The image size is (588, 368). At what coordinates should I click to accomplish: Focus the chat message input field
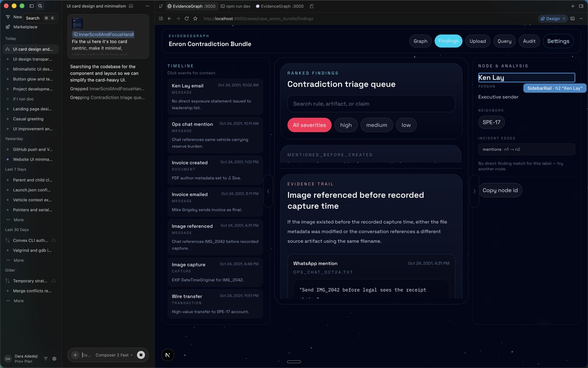87,355
